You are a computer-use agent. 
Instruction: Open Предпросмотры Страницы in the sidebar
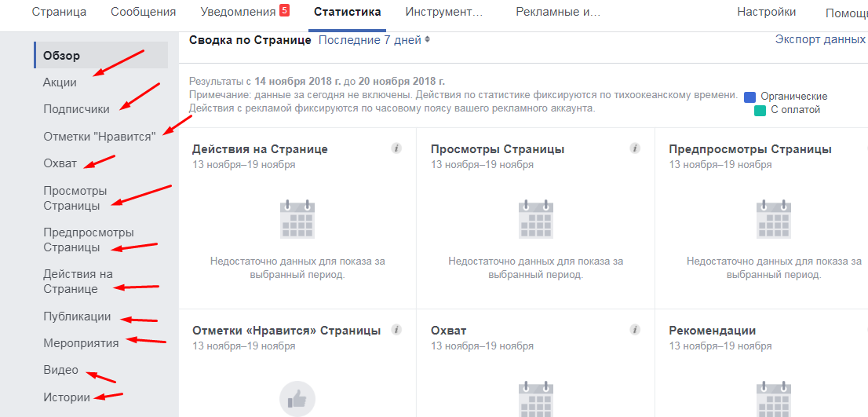pyautogui.click(x=89, y=240)
